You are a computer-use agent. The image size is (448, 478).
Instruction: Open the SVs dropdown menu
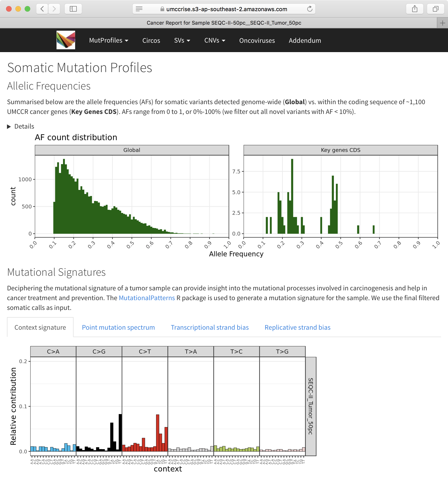tap(182, 40)
